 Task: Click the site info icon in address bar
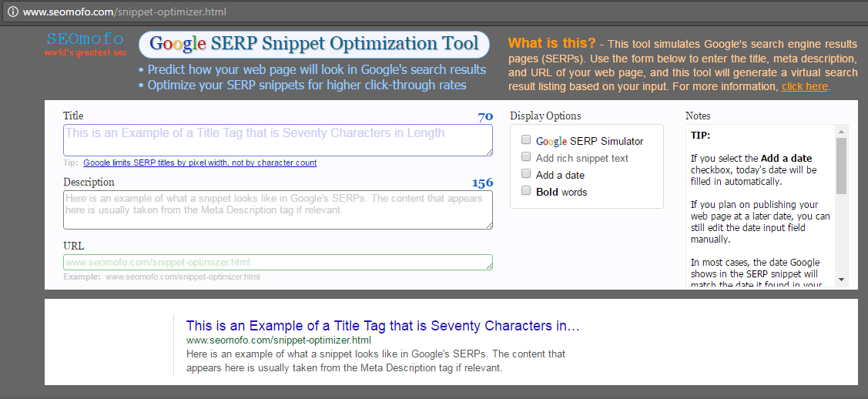click(12, 12)
